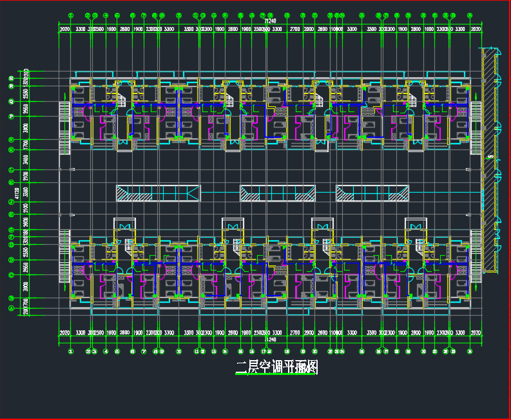Select bottom-row grid bubble 10
This screenshot has height=420, width=511.
click(178, 352)
